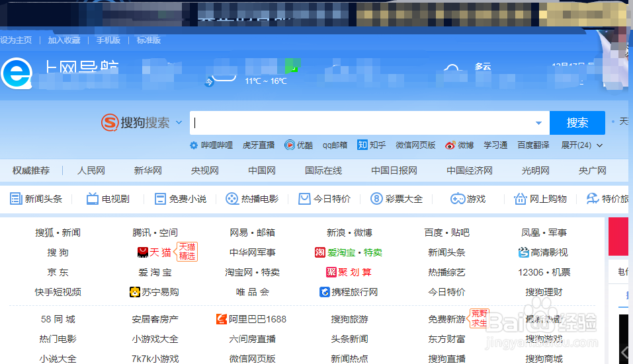Image resolution: width=633 pixels, height=364 pixels.
Task: Click the 特价旅游 umbrella icon
Action: pos(593,198)
